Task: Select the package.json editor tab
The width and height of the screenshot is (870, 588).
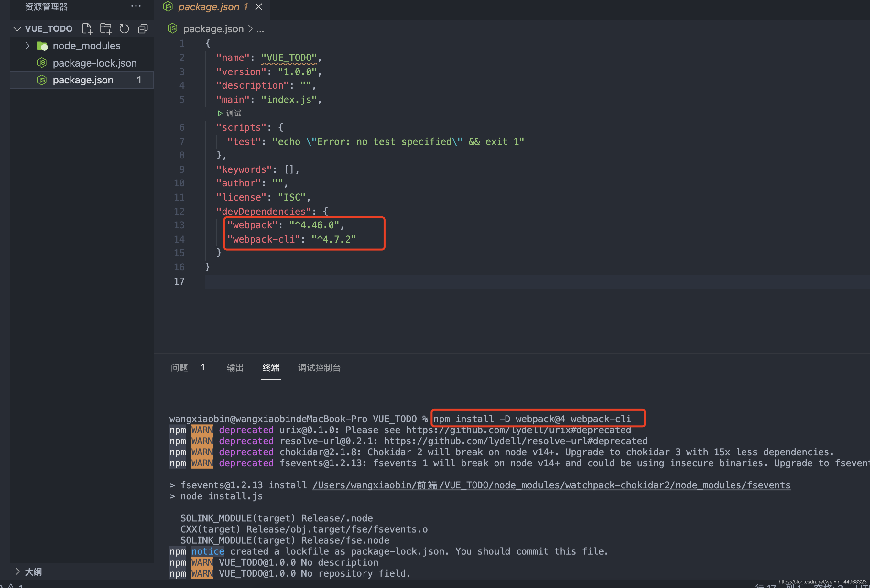Action: point(212,7)
